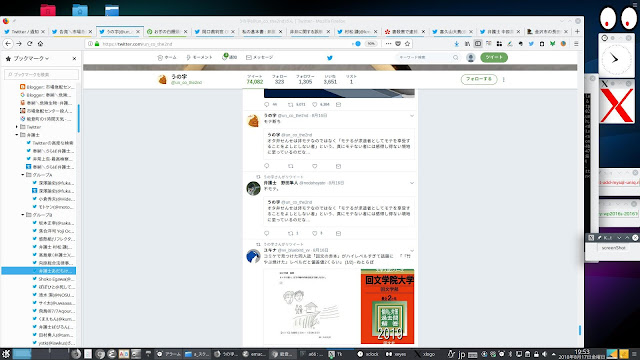The image size is (640, 360).
Task: Open the メッセージ item in Twitter navigation
Action: (x=260, y=58)
